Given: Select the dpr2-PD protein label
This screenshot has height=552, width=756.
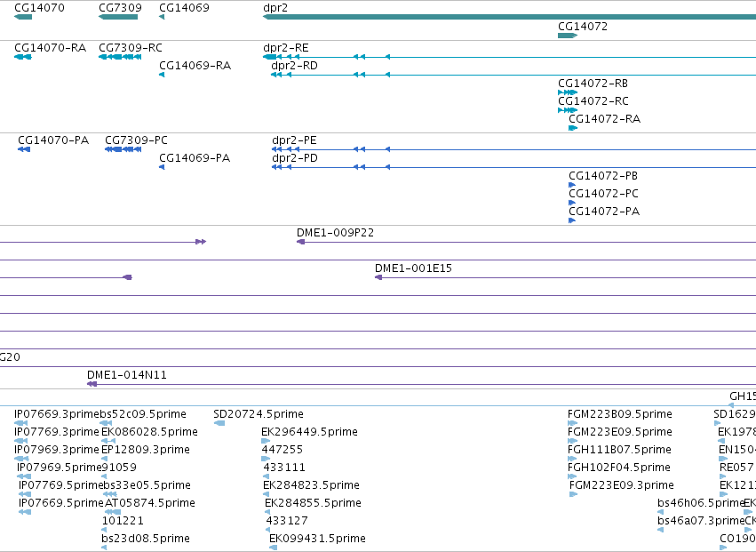Looking at the screenshot, I should pos(295,158).
